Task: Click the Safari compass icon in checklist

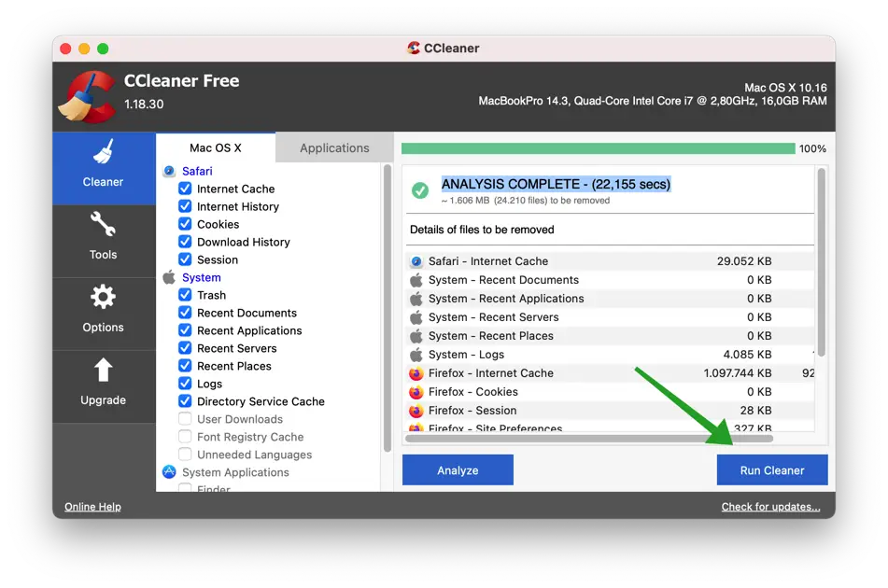Action: [x=169, y=171]
